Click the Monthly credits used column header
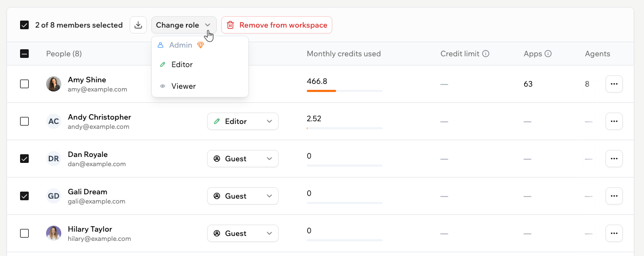The width and height of the screenshot is (644, 256). (x=344, y=54)
